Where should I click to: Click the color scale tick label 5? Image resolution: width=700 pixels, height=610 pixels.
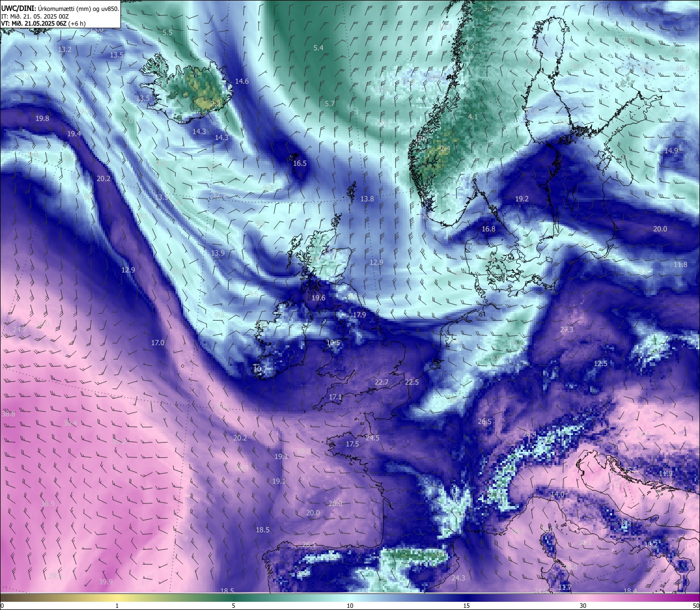click(x=234, y=606)
